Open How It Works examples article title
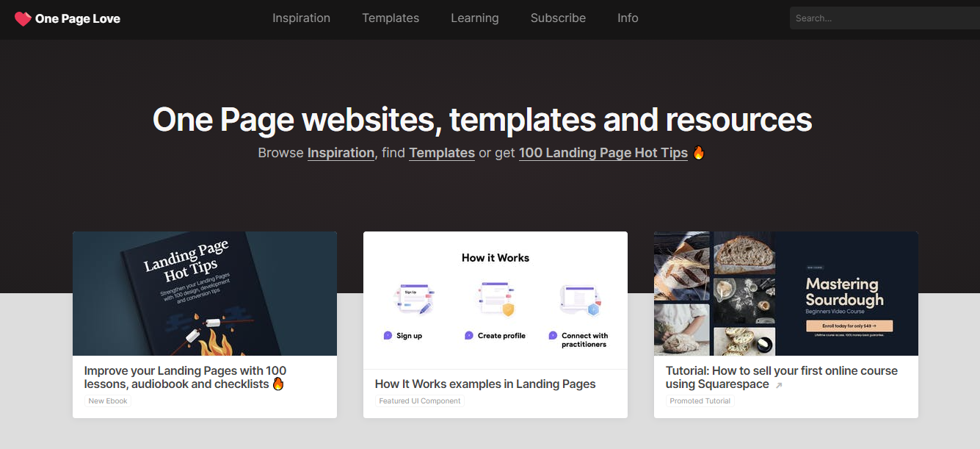 pos(485,384)
